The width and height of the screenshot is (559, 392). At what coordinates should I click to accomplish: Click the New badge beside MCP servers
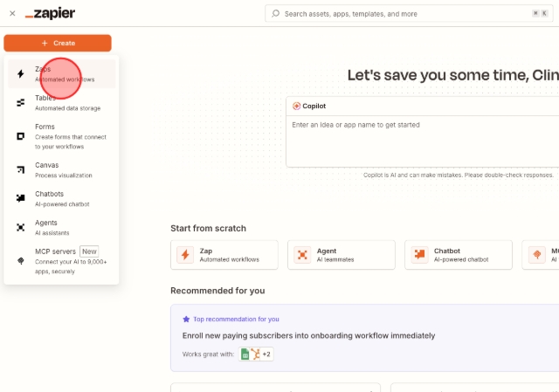coord(89,251)
